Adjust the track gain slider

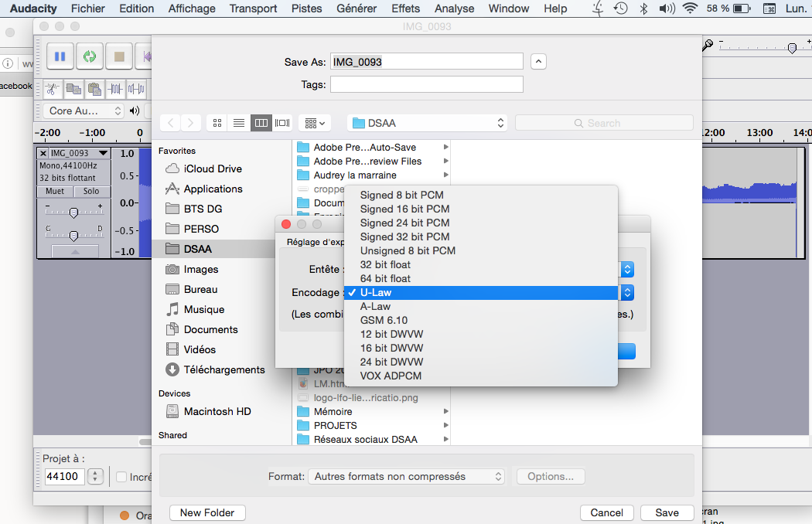point(73,212)
